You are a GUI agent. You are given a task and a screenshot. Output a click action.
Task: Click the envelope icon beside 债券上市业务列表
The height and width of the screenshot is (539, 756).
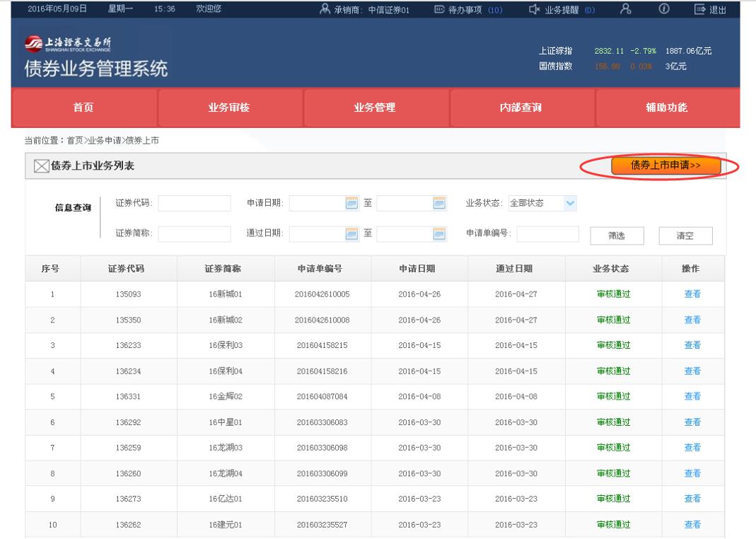click(42, 166)
